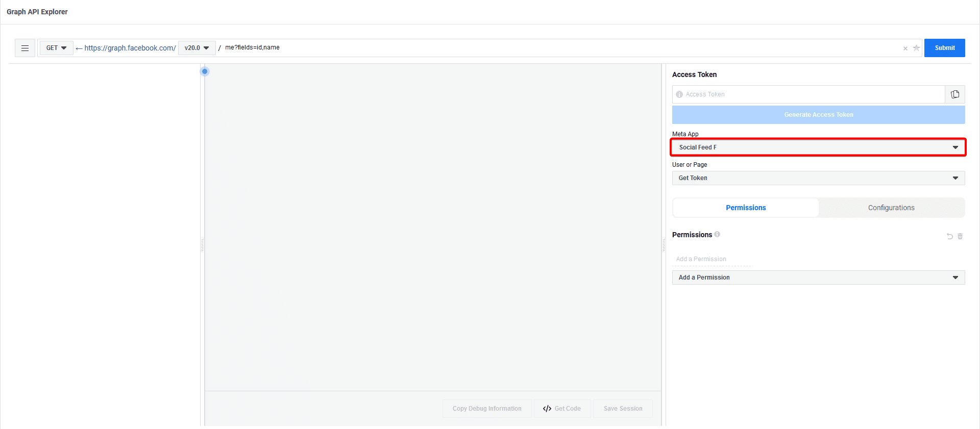
Task: Open the hamburger menu icon
Action: pos(24,48)
